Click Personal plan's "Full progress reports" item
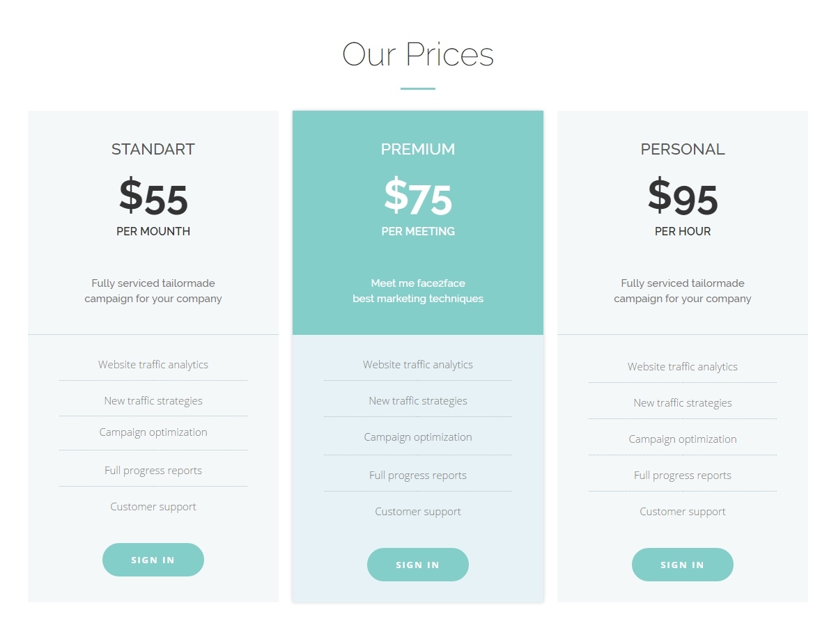Image resolution: width=836 pixels, height=644 pixels. 683,475
